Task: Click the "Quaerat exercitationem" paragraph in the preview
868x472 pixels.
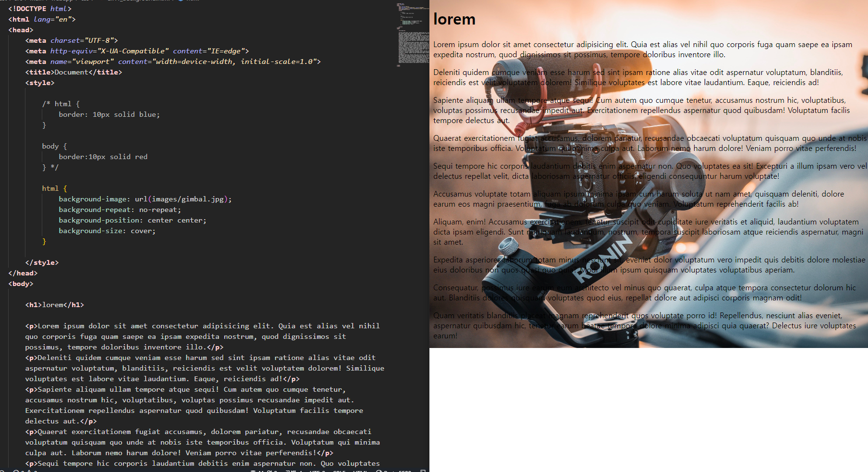Action: (650, 143)
